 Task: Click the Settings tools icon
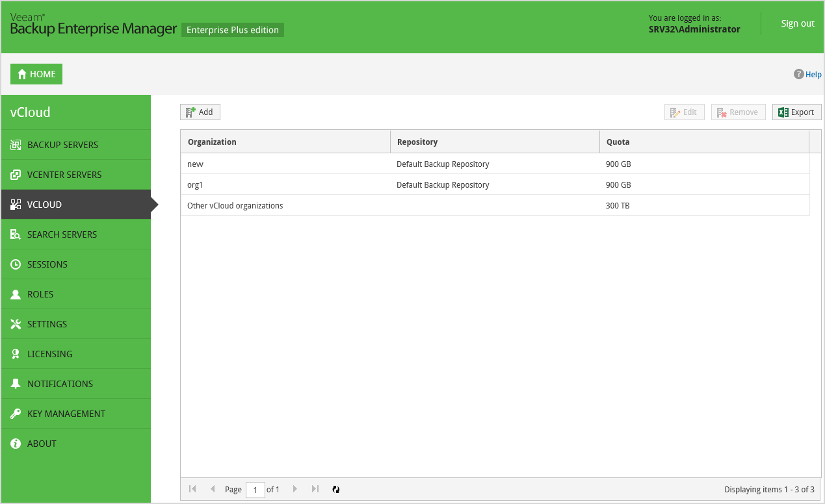16,324
